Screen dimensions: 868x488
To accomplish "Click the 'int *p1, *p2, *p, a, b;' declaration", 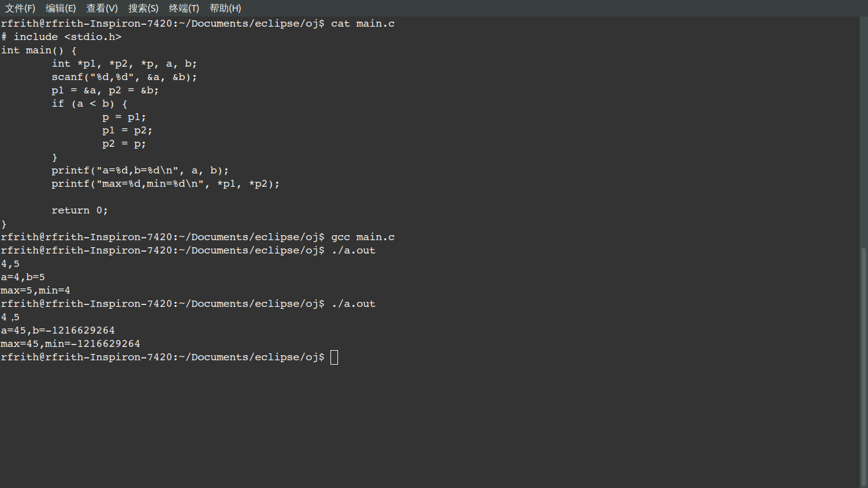I will [x=125, y=64].
